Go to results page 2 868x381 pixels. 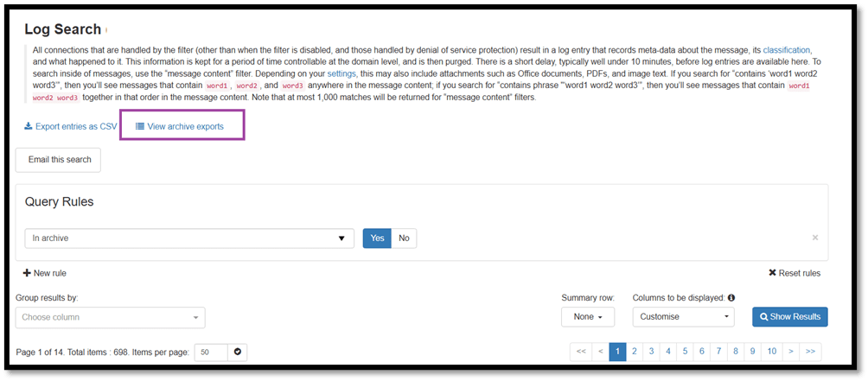pyautogui.click(x=635, y=352)
